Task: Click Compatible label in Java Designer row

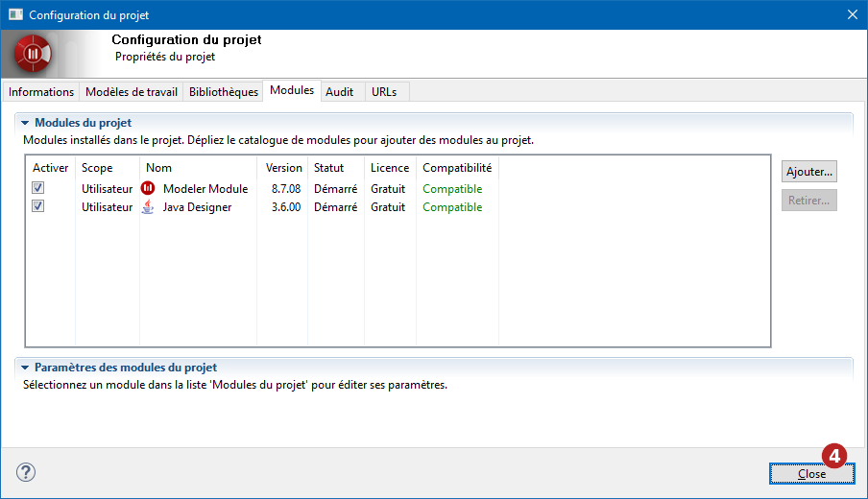Action: pyautogui.click(x=452, y=207)
